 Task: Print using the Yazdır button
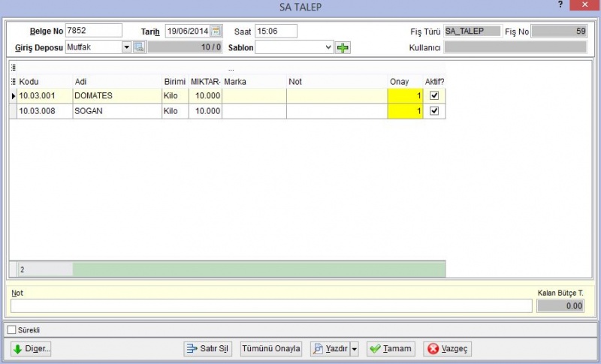[331, 349]
